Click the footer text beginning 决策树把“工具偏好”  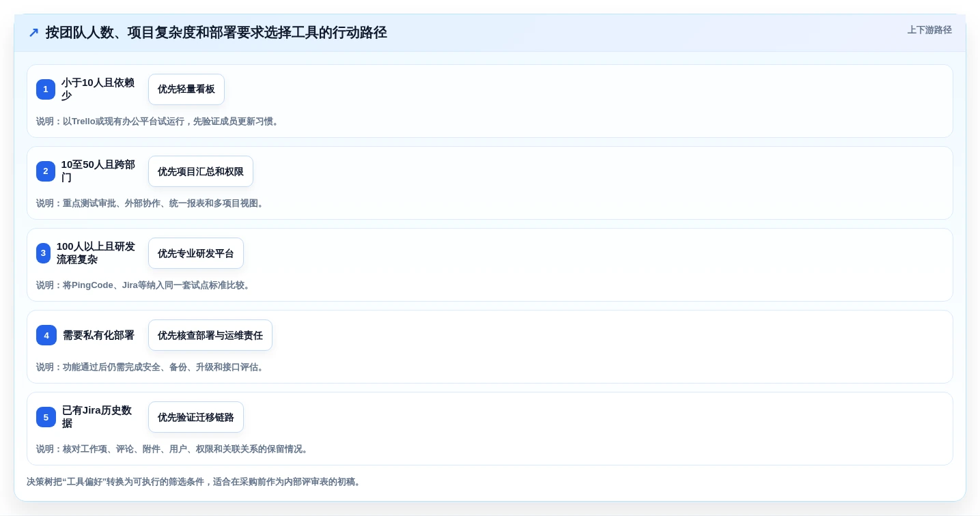195,482
